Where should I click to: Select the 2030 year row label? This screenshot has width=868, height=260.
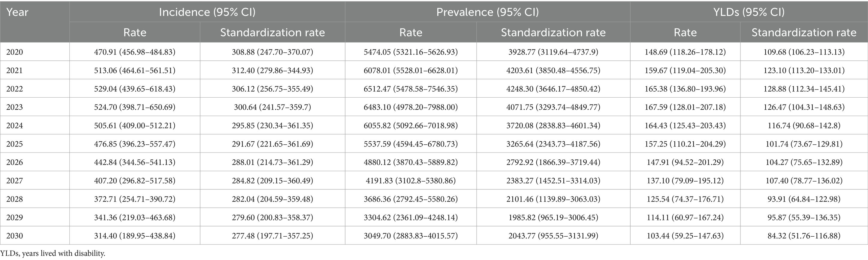pyautogui.click(x=14, y=236)
